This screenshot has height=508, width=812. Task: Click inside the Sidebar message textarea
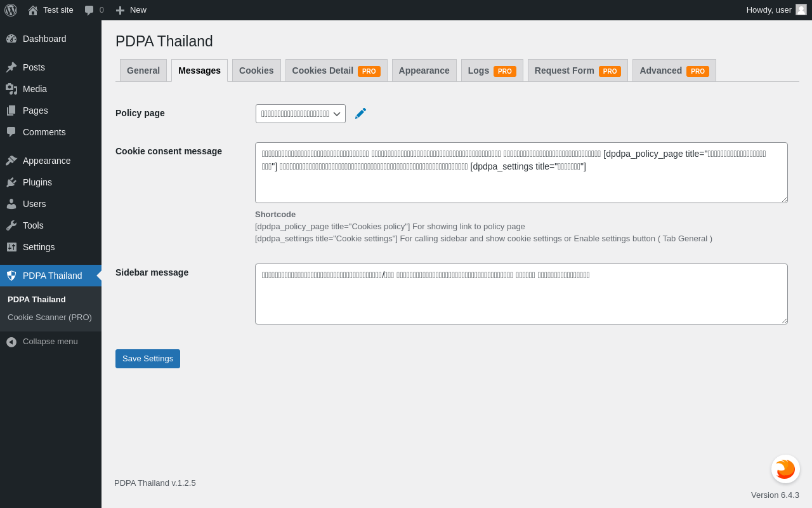pyautogui.click(x=521, y=294)
